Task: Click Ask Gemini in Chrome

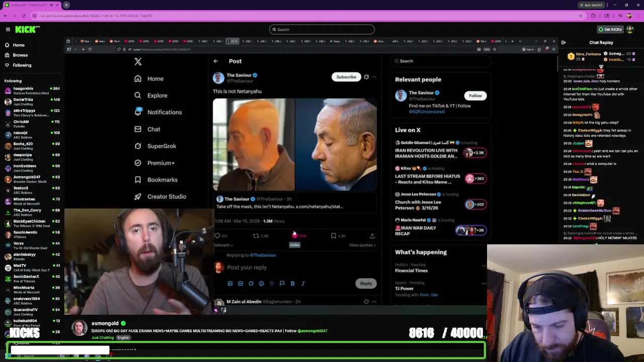Action: 591,5
